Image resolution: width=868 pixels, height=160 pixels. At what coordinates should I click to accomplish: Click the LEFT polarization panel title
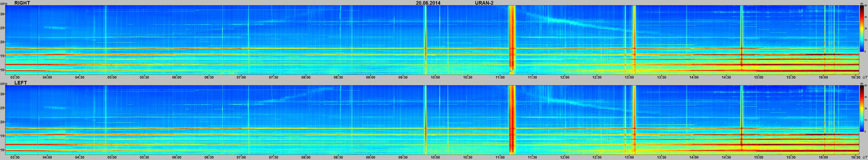[x=20, y=83]
